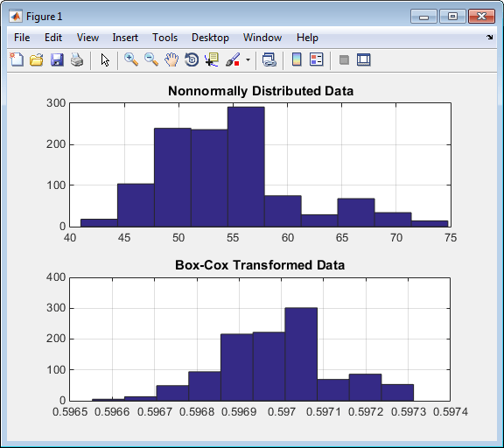Click the x-axis label 55 in top plot
This screenshot has width=504, height=448.
pyautogui.click(x=233, y=238)
